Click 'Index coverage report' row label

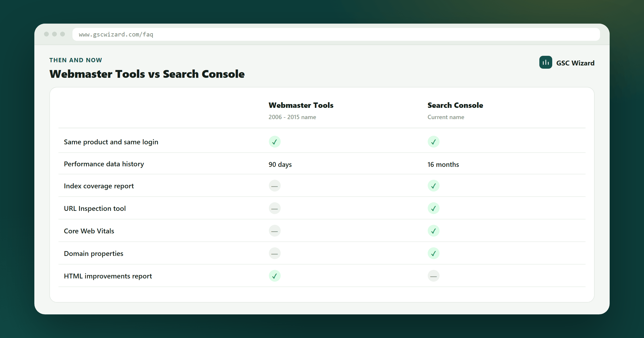[99, 186]
